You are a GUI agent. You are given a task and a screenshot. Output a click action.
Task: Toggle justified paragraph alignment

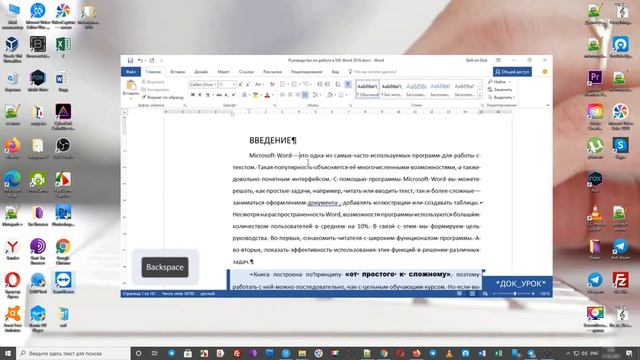pyautogui.click(x=305, y=95)
